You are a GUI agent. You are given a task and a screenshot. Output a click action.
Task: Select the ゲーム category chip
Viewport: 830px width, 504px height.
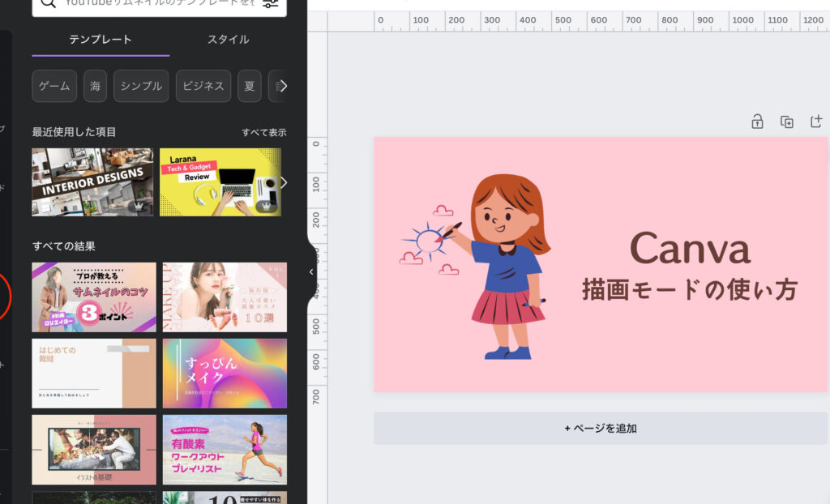point(54,86)
